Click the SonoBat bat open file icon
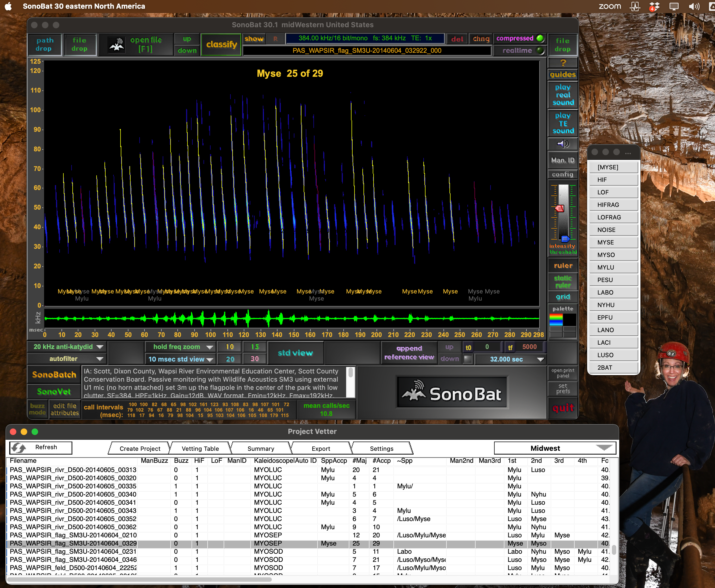Viewport: 715px width, 588px height. click(116, 45)
